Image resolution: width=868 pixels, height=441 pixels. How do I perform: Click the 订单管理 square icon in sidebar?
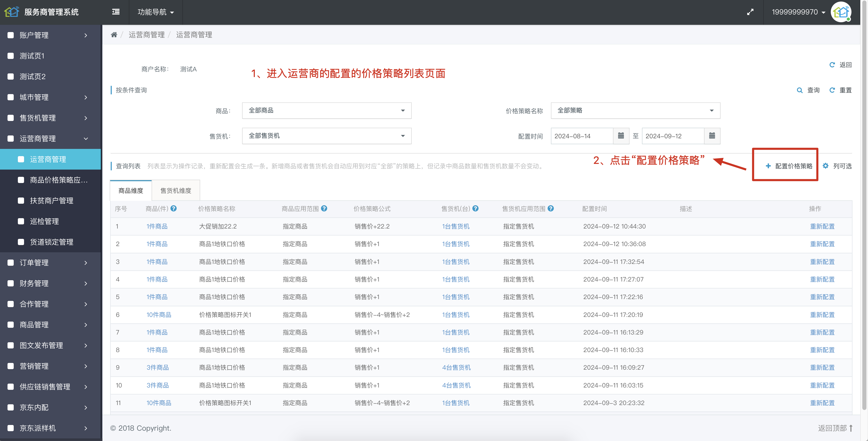point(10,262)
